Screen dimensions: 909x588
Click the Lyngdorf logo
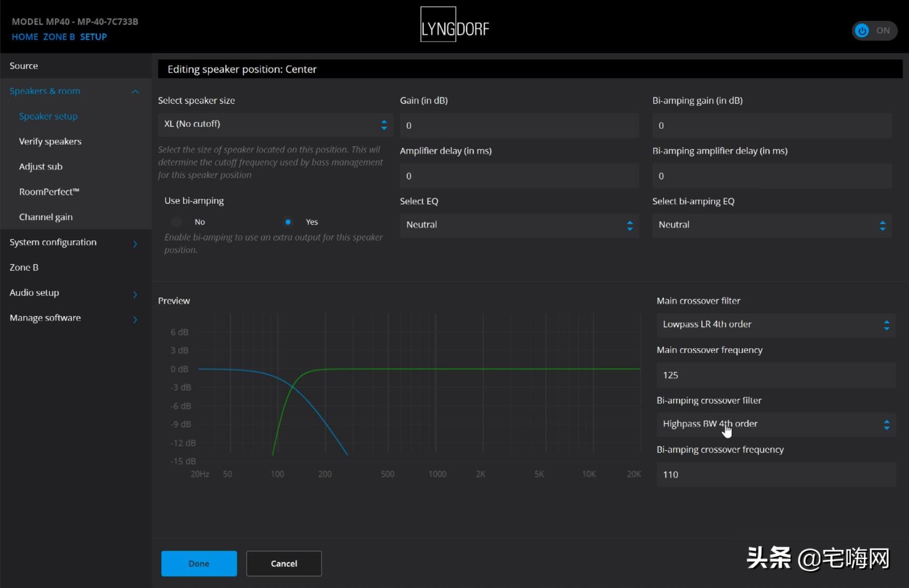[x=454, y=25]
